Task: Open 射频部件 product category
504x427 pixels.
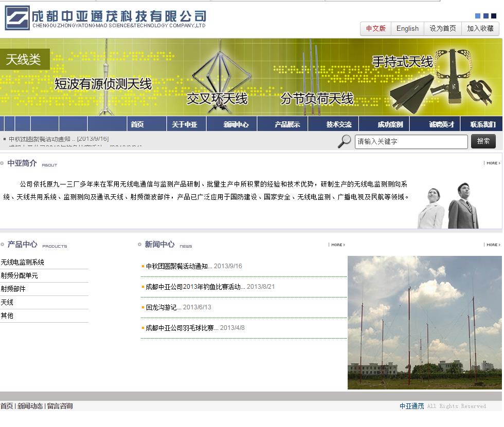Action: pos(13,289)
